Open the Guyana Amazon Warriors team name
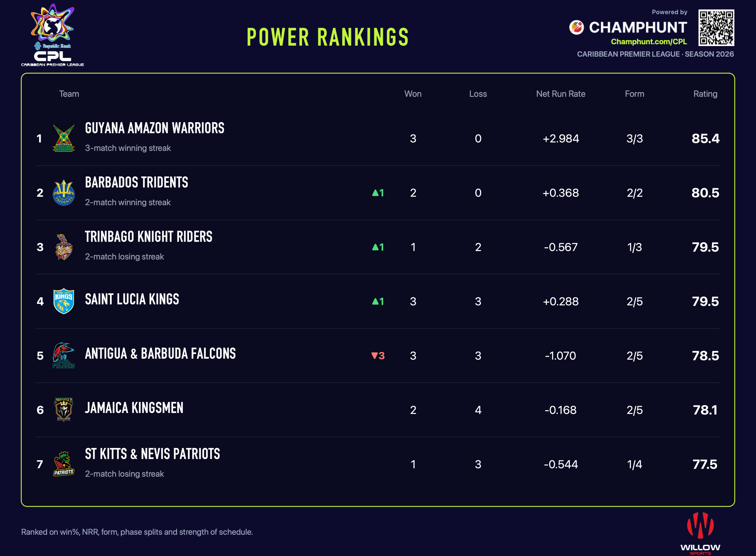This screenshot has height=556, width=756. point(154,128)
